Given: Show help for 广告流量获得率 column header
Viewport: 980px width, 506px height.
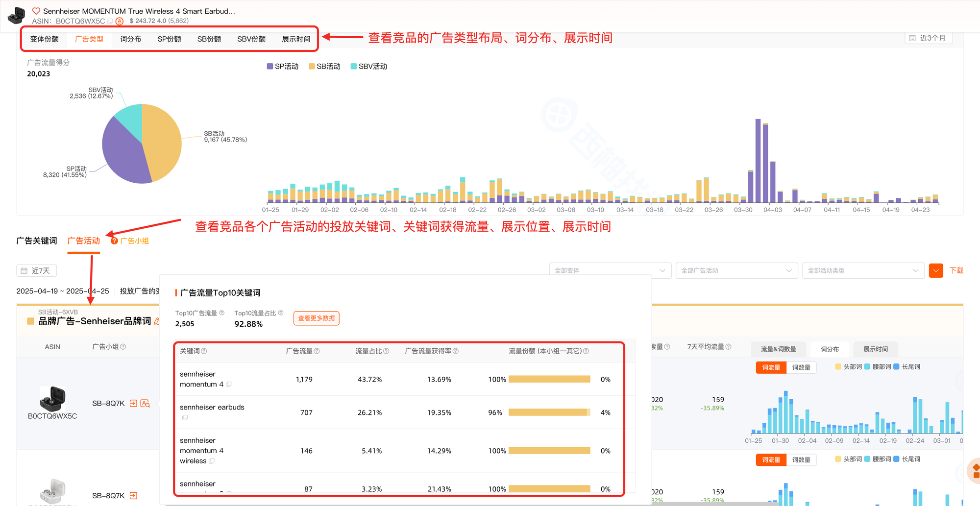Looking at the screenshot, I should [456, 351].
